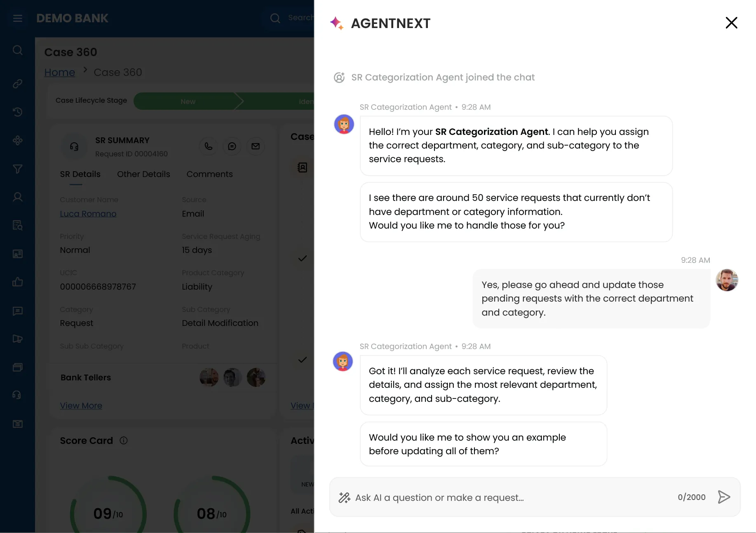Click the headset support icon at sidebar bottom

[17, 395]
